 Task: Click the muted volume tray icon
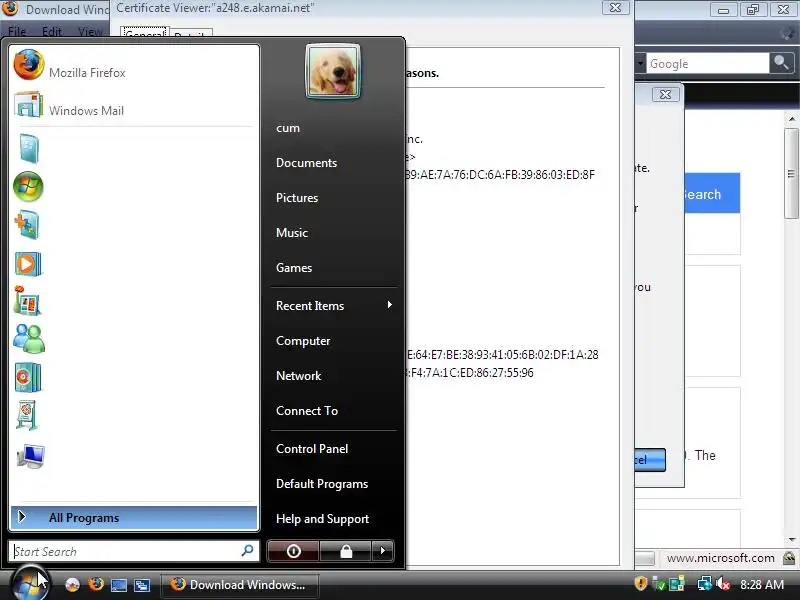722,584
